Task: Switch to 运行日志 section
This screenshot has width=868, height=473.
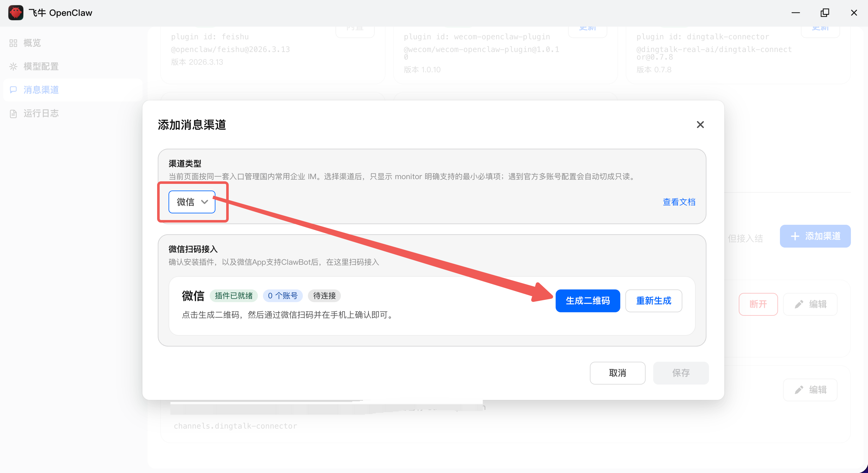Action: tap(41, 113)
